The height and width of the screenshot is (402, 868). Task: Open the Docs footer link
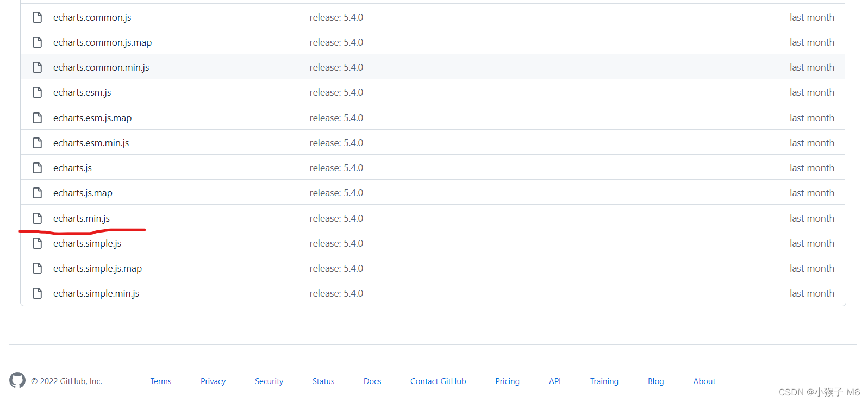(372, 381)
